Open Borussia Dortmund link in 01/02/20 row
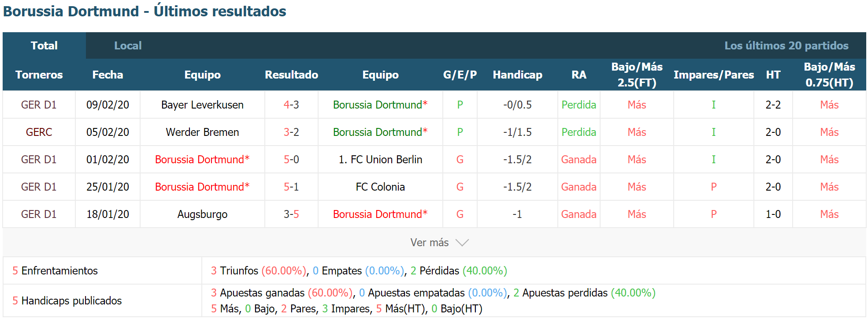This screenshot has width=868, height=319. [x=202, y=159]
